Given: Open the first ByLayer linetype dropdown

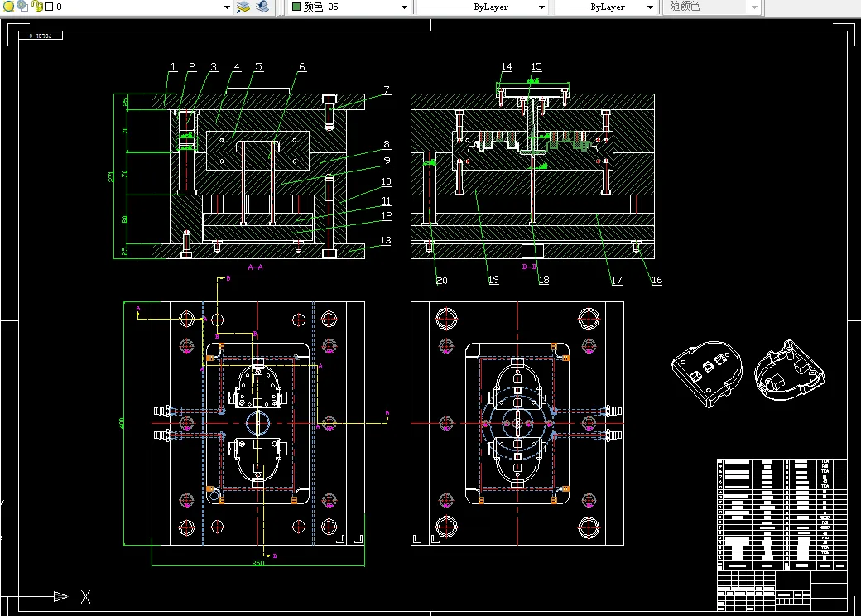Looking at the screenshot, I should [541, 7].
